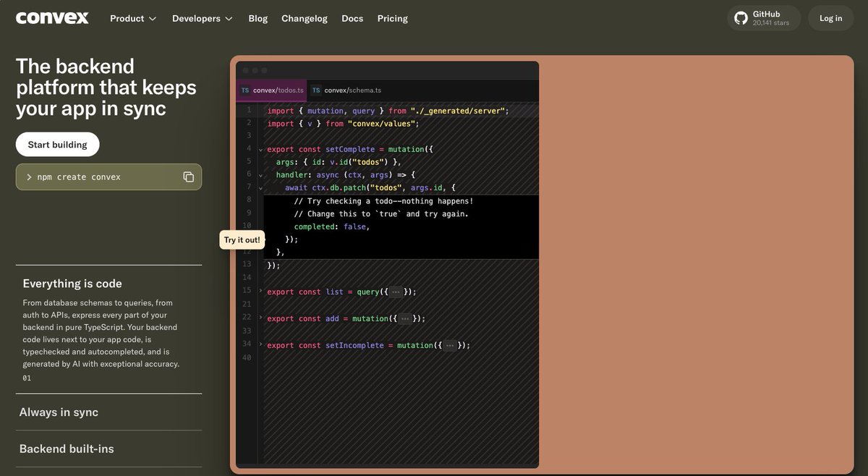
Task: Click the Everything is code heading
Action: (x=72, y=284)
